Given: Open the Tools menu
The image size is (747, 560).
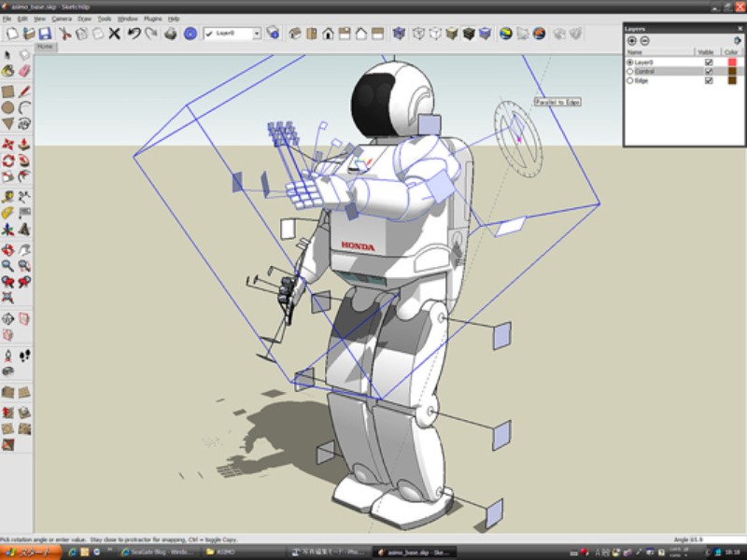Looking at the screenshot, I should click(105, 19).
